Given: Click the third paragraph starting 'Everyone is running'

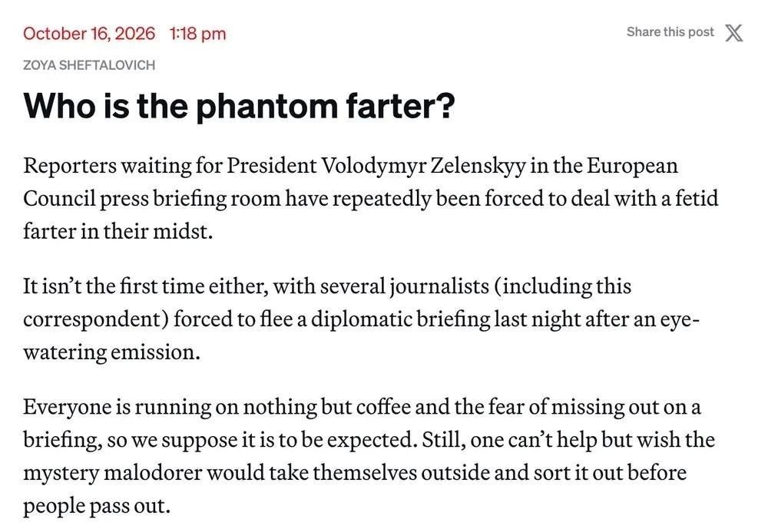Looking at the screenshot, I should (369, 456).
